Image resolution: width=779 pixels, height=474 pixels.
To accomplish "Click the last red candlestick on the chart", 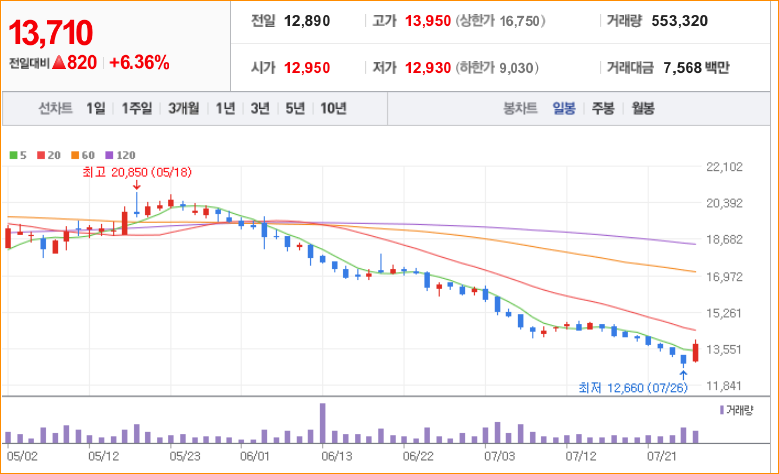I will click(696, 352).
